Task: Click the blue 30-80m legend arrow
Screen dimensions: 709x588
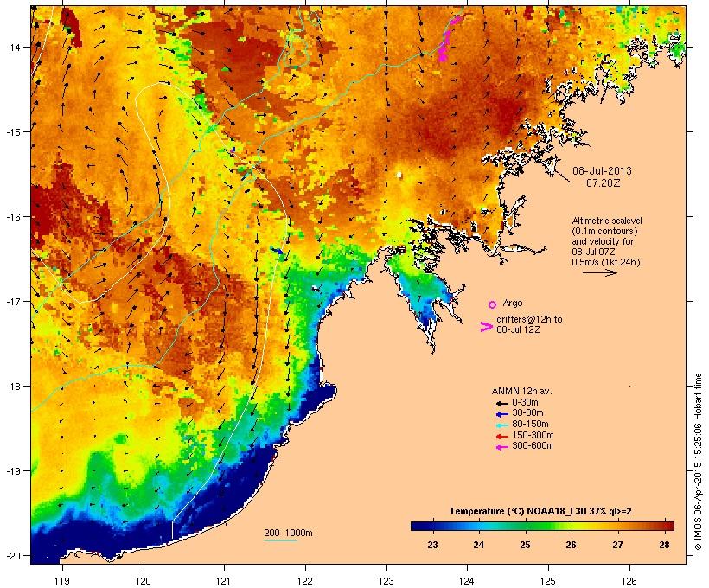Action: tap(501, 414)
